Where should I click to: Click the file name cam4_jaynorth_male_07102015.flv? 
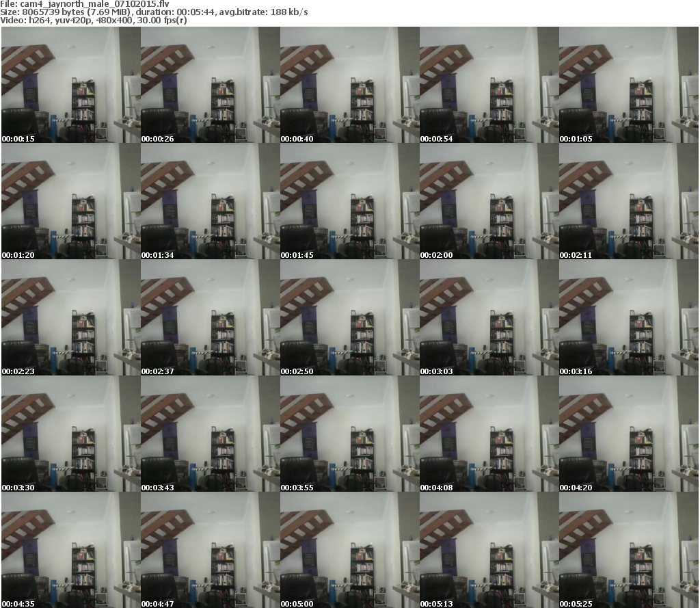(94, 4)
